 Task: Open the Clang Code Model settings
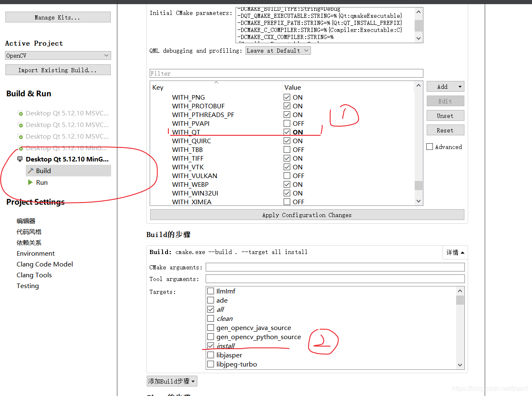[x=45, y=264]
